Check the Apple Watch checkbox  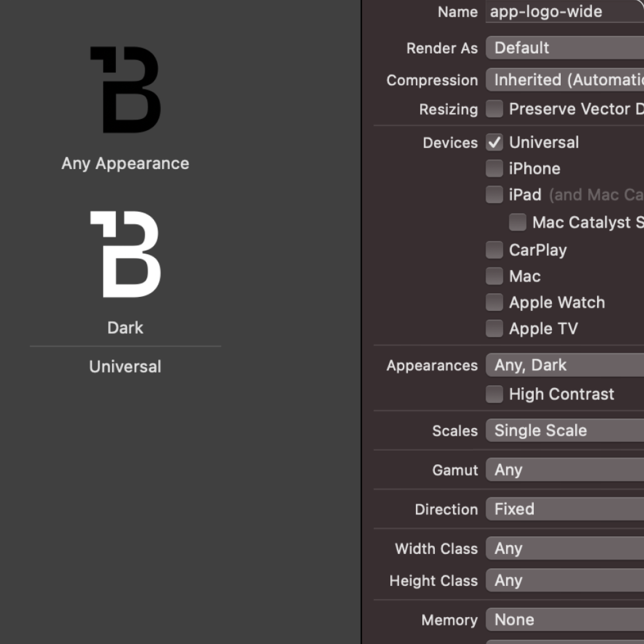494,302
